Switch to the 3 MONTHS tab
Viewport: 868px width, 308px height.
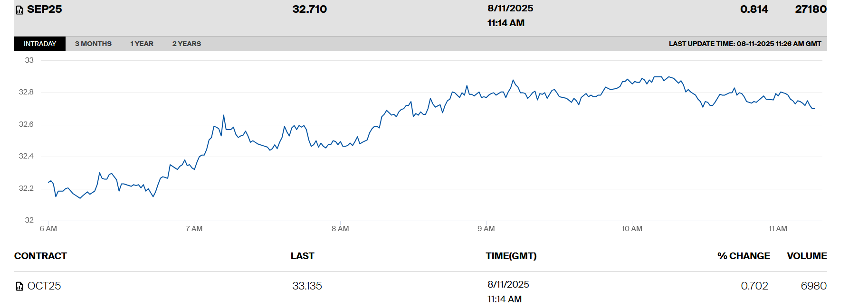point(93,44)
